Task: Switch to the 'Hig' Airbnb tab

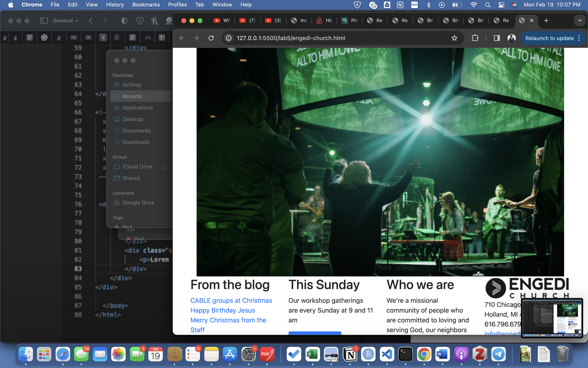Action: pyautogui.click(x=324, y=20)
